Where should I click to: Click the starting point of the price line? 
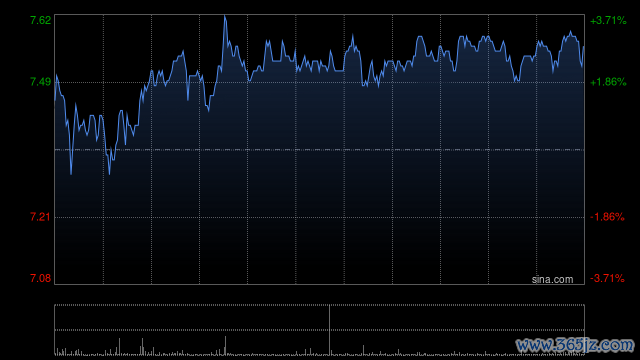click(55, 99)
